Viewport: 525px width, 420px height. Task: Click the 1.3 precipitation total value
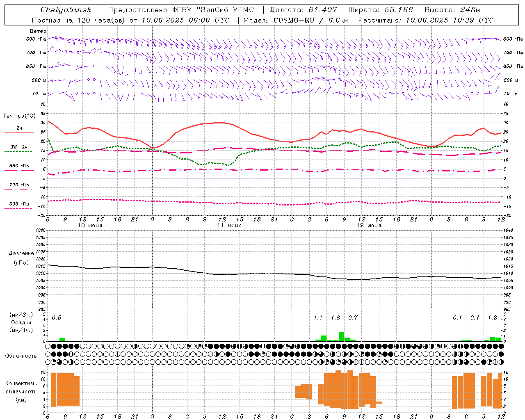(x=492, y=318)
